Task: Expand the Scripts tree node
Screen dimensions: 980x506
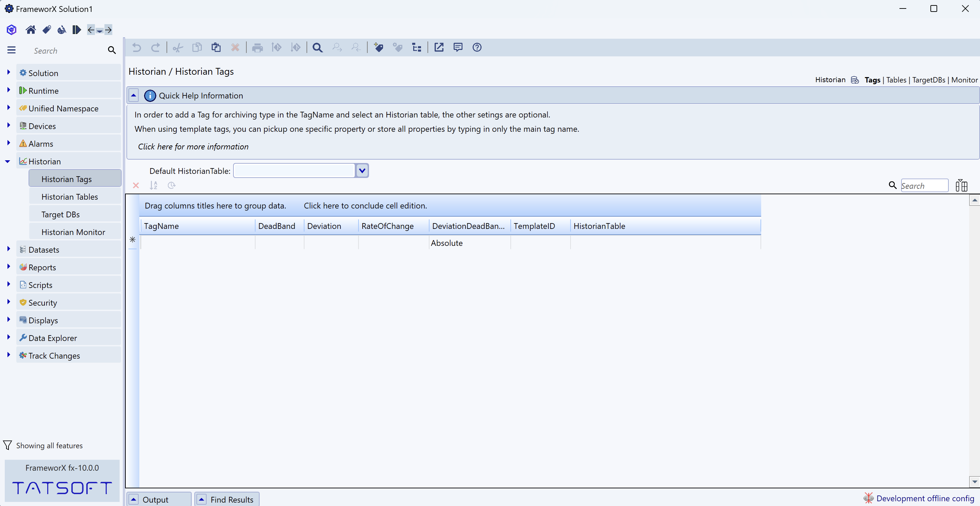Action: pyautogui.click(x=9, y=284)
